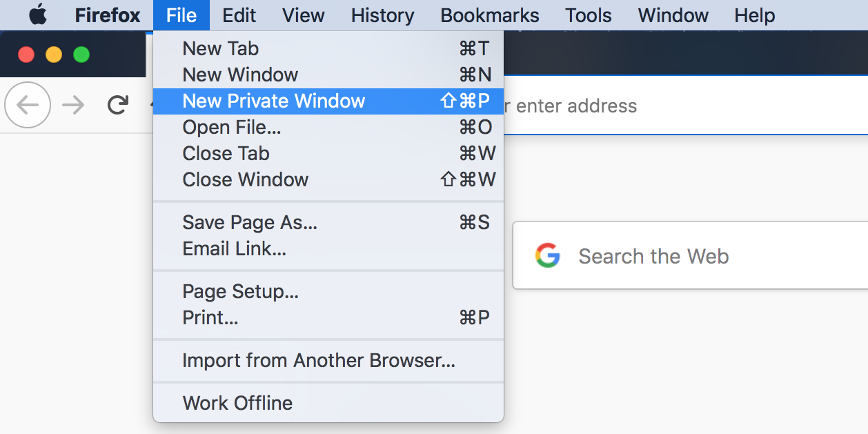
Task: Open the View menu
Action: 304,14
